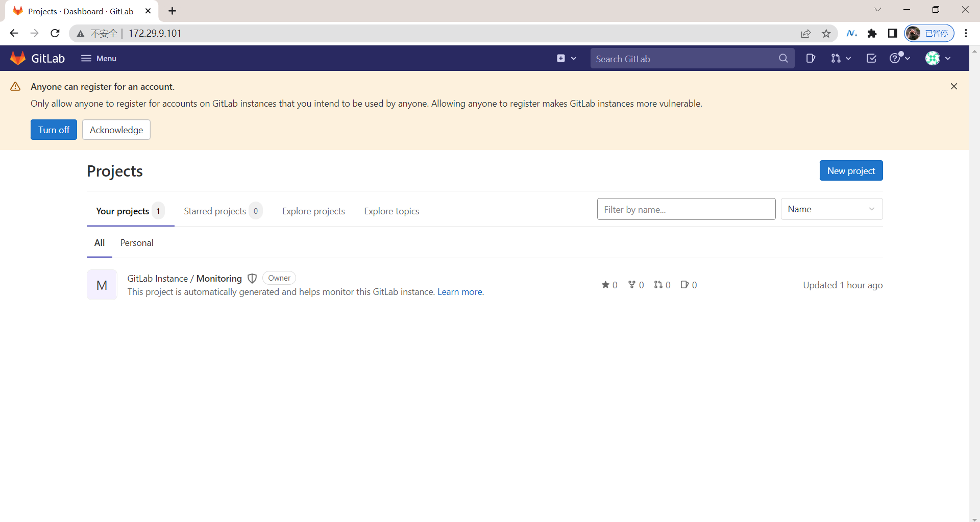The height and width of the screenshot is (522, 980).
Task: Go back in browser history
Action: click(14, 33)
